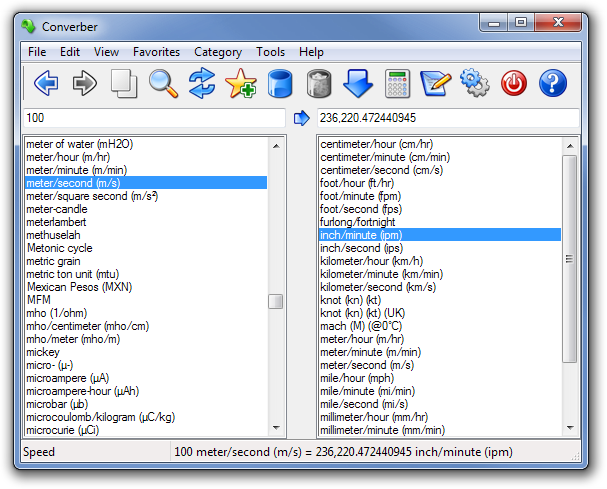
Task: Click the blue download arrow icon
Action: point(358,83)
